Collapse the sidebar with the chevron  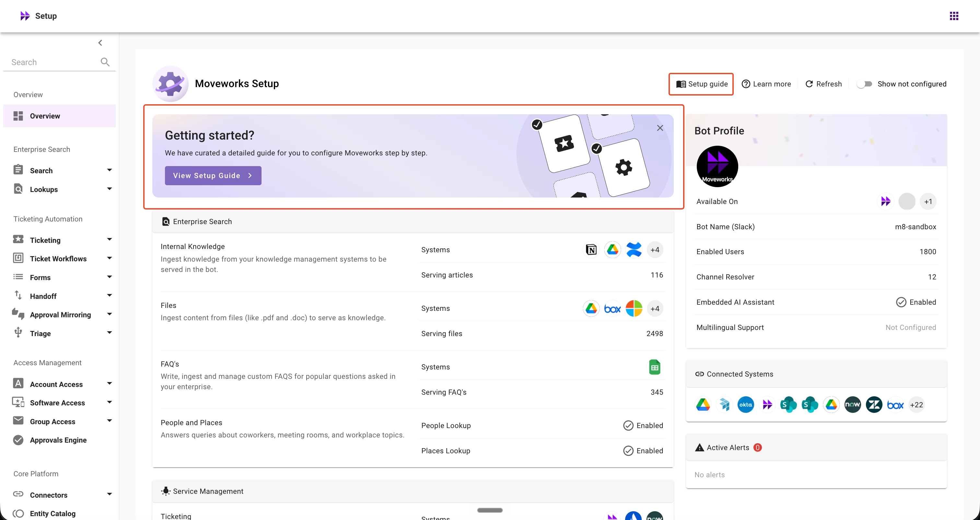(100, 42)
